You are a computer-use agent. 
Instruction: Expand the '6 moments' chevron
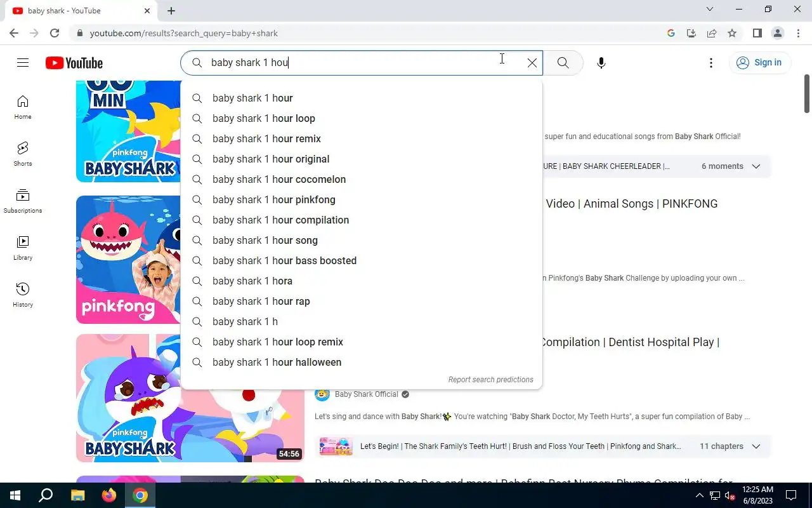pyautogui.click(x=756, y=166)
